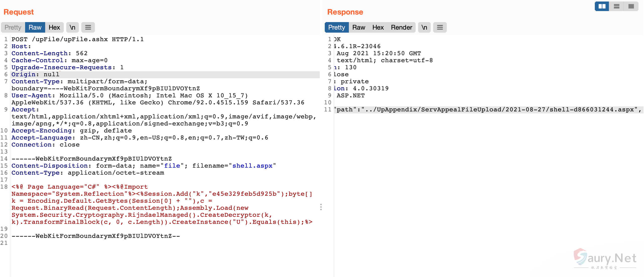The height and width of the screenshot is (277, 644).
Task: Select the top-bottom stacked layout icon
Action: coord(616,6)
